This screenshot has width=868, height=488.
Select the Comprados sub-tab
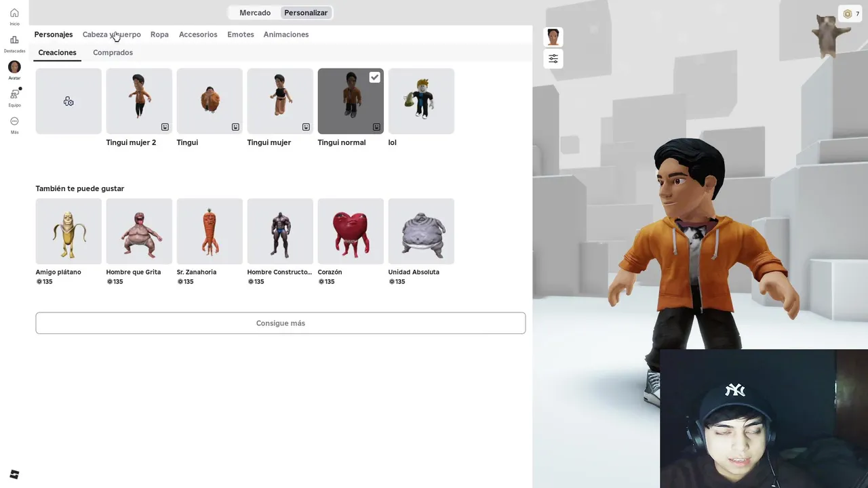113,52
